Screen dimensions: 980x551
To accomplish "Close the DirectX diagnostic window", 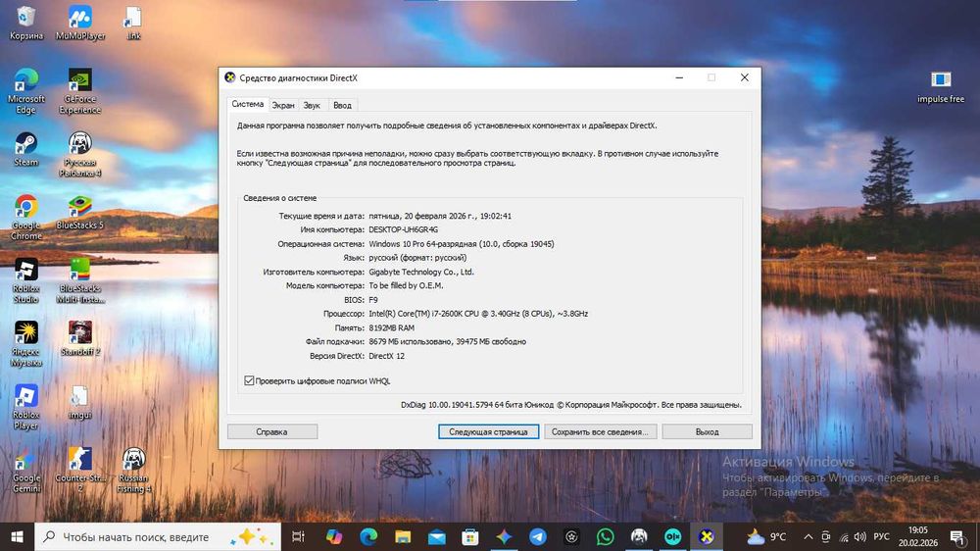I will [x=745, y=77].
